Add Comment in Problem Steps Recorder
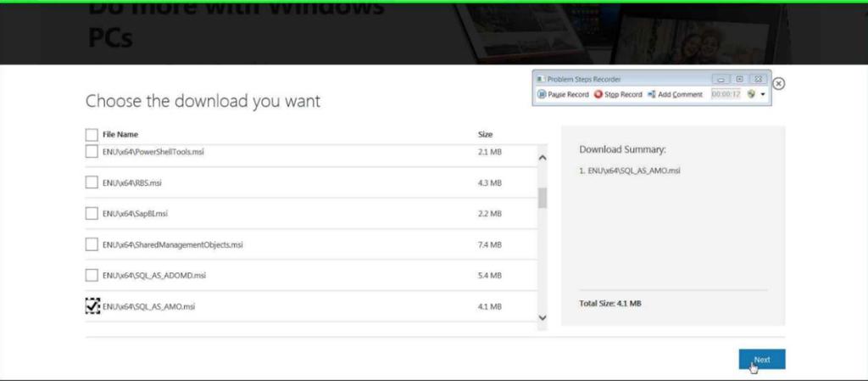The width and height of the screenshot is (868, 381). 675,95
